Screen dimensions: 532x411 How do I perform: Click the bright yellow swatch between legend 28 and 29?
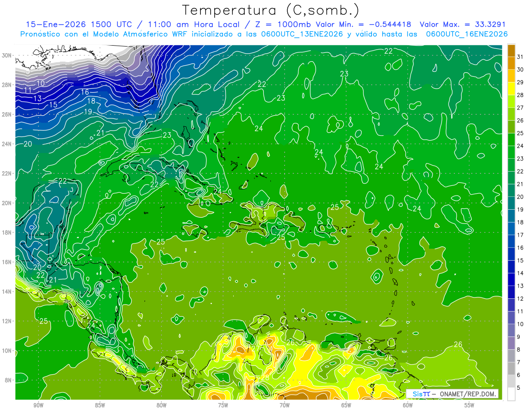click(511, 88)
